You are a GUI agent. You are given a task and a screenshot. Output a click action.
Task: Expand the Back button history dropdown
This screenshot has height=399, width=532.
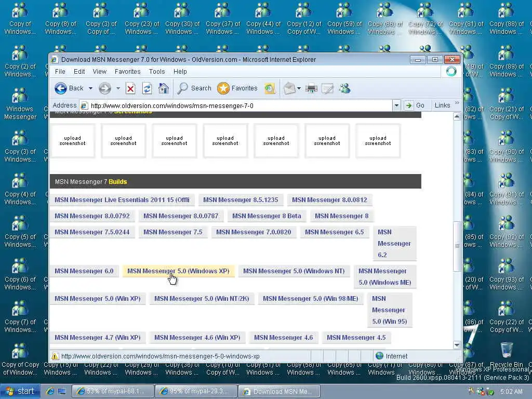click(90, 88)
